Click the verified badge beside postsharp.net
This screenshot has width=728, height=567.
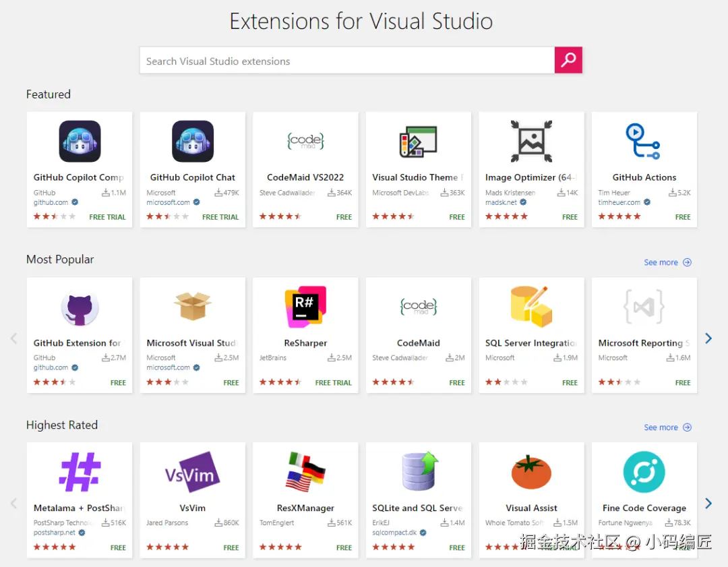pyautogui.click(x=82, y=533)
